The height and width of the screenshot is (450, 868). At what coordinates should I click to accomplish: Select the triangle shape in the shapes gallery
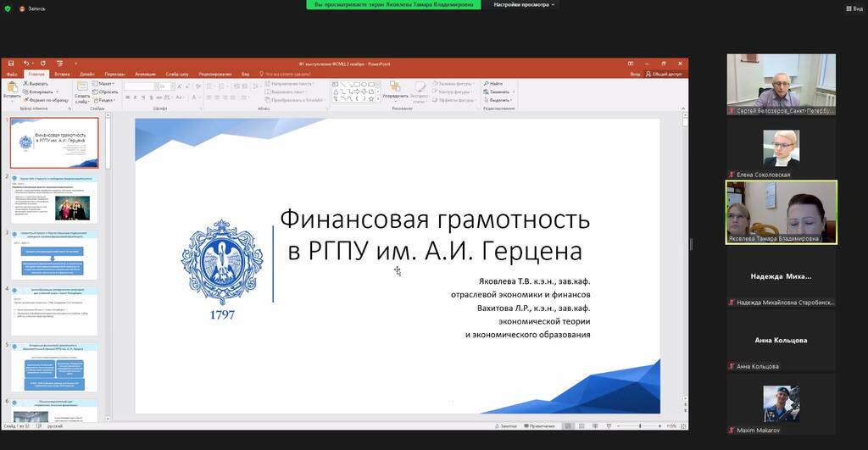(x=336, y=92)
